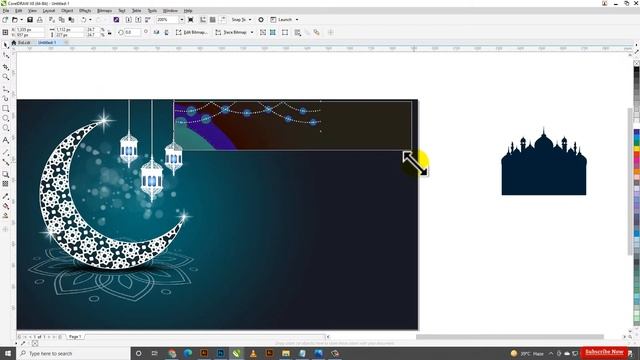Select the Freehand drawing tool

(6, 88)
